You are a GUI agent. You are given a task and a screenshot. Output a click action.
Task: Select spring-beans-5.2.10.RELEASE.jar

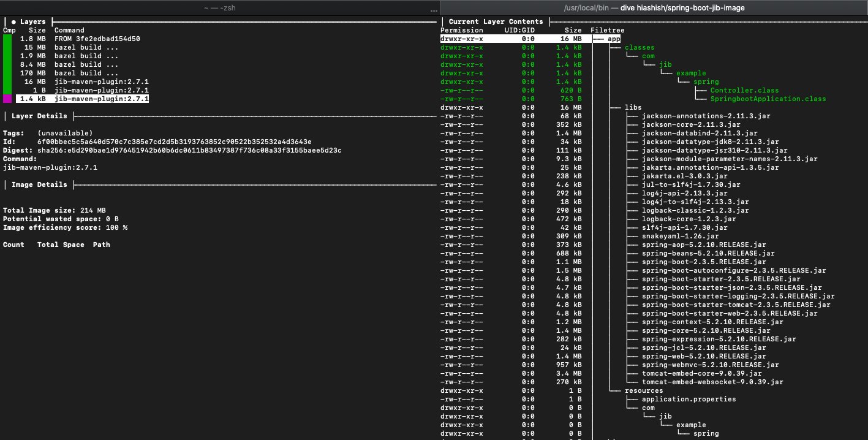pyautogui.click(x=709, y=253)
